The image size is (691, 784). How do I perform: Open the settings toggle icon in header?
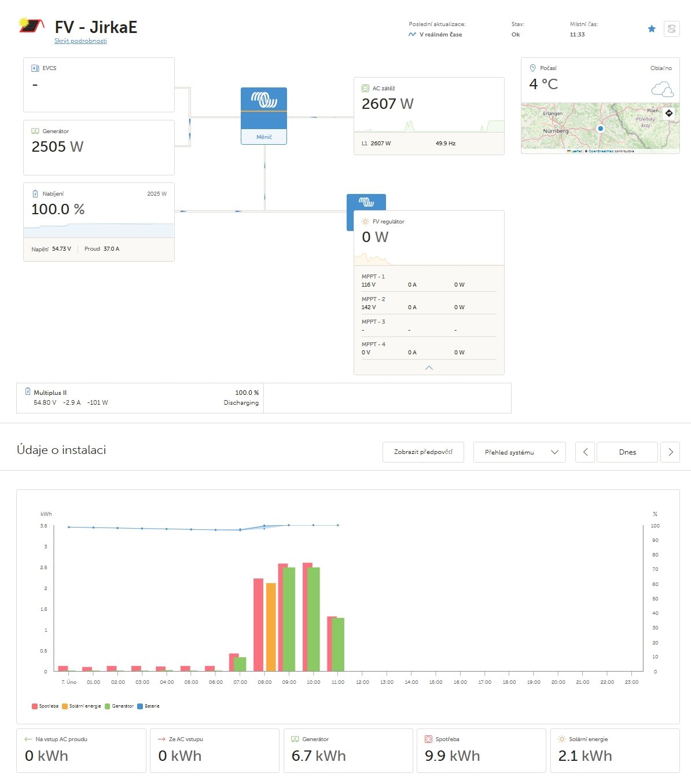tap(671, 29)
